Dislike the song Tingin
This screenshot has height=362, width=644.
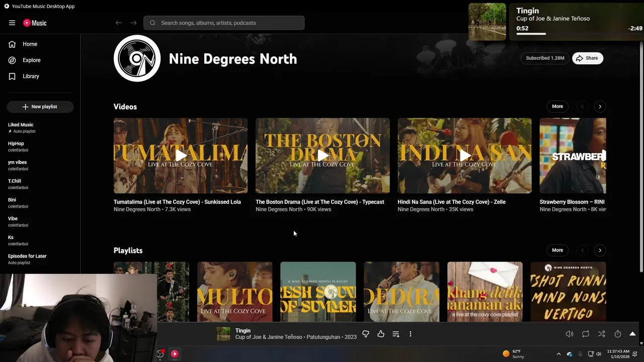(366, 334)
